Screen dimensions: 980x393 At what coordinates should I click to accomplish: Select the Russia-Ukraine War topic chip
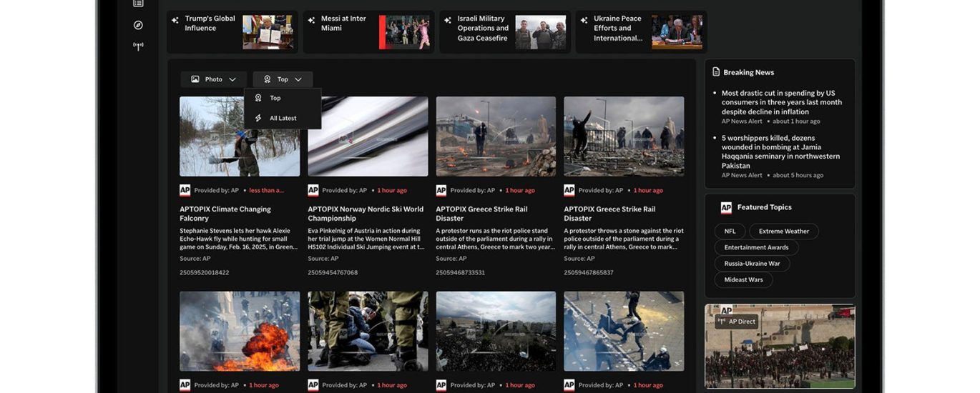(752, 264)
